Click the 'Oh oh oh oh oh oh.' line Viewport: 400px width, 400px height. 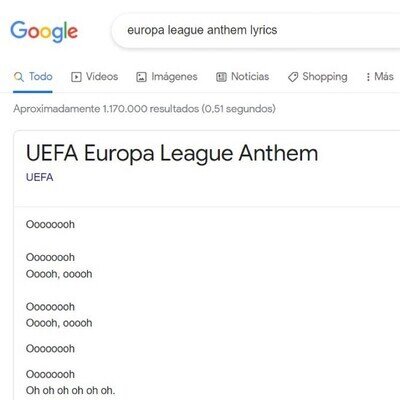pos(70,390)
